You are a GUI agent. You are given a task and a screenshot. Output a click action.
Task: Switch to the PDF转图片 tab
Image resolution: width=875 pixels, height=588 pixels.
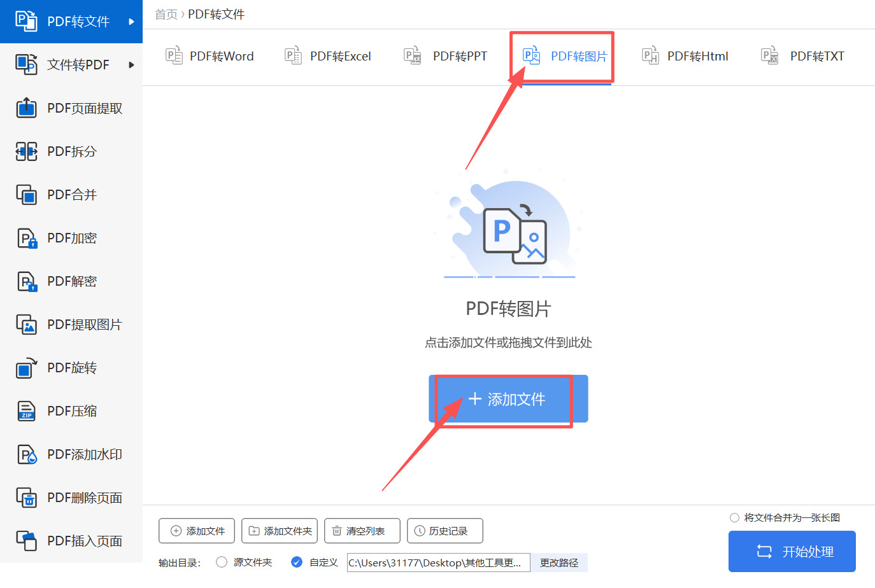565,56
